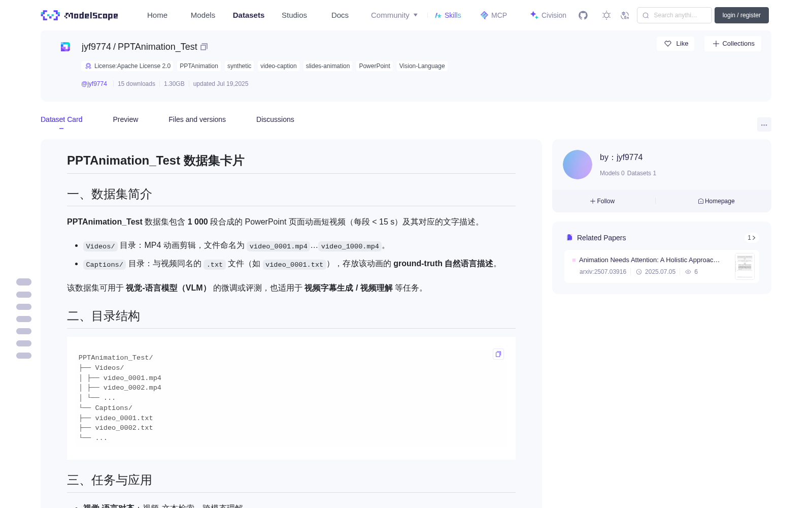This screenshot has width=812, height=508.
Task: Toggle the light/dark theme sun icon
Action: [606, 15]
